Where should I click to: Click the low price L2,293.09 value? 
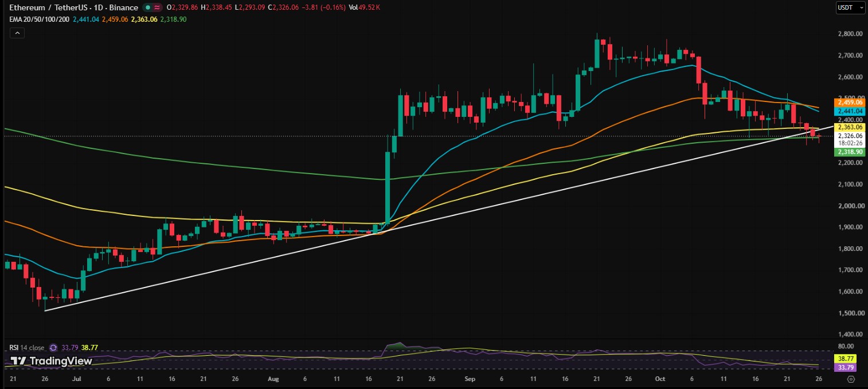pos(250,7)
